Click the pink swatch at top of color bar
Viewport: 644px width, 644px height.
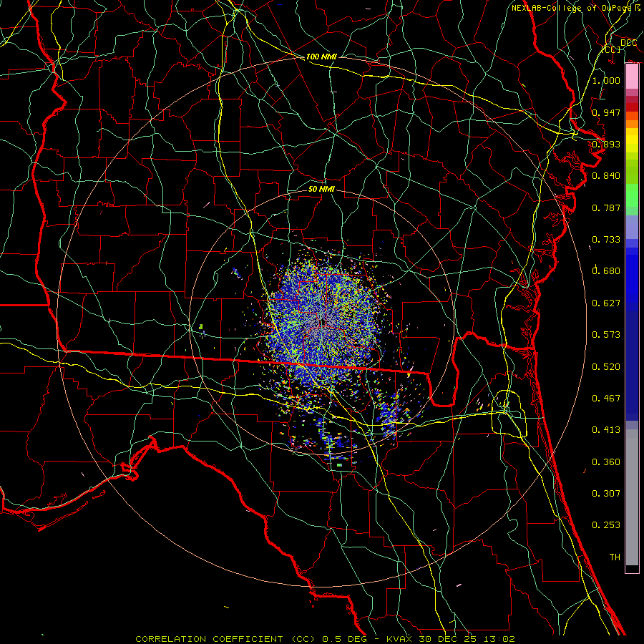632,77
